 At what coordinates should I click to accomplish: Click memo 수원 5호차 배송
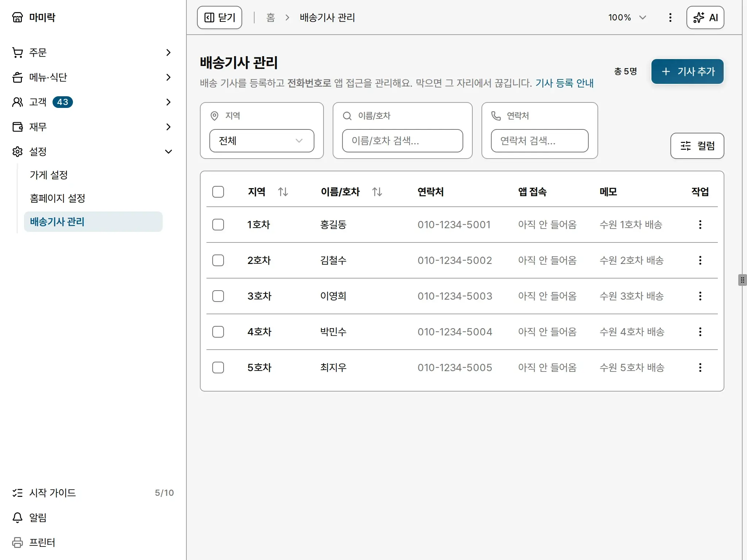point(632,367)
